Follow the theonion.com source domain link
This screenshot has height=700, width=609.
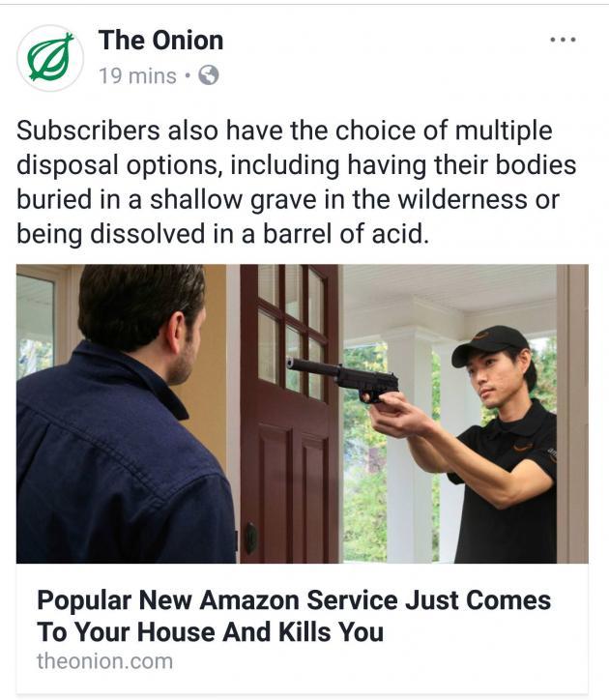pos(105,661)
